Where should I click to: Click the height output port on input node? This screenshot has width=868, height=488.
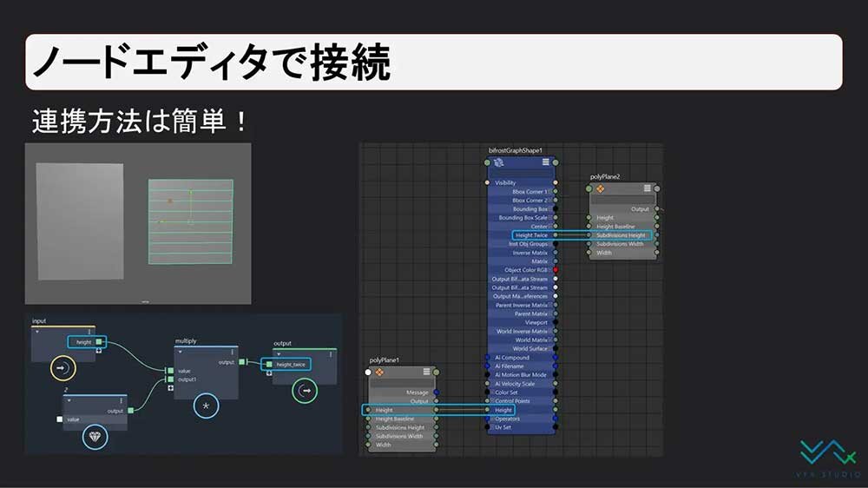coord(99,342)
